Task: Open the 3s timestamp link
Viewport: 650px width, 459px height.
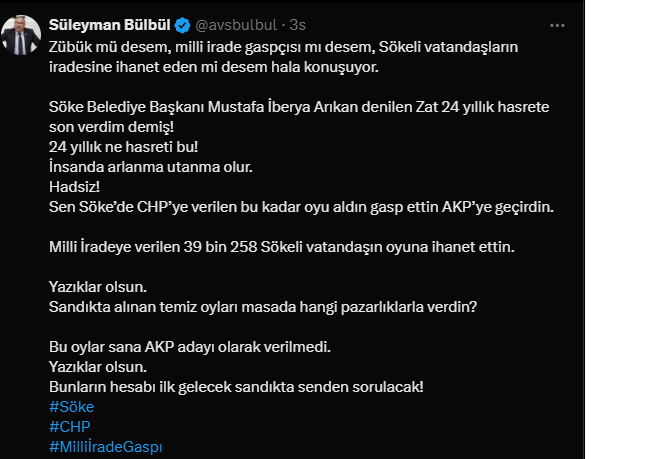Action: (297, 25)
